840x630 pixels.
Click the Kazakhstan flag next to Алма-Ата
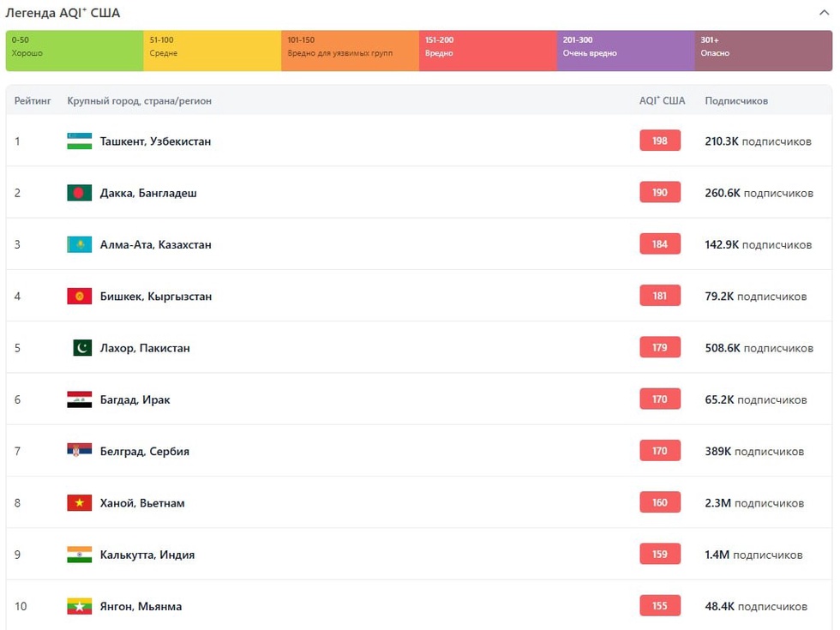point(79,244)
